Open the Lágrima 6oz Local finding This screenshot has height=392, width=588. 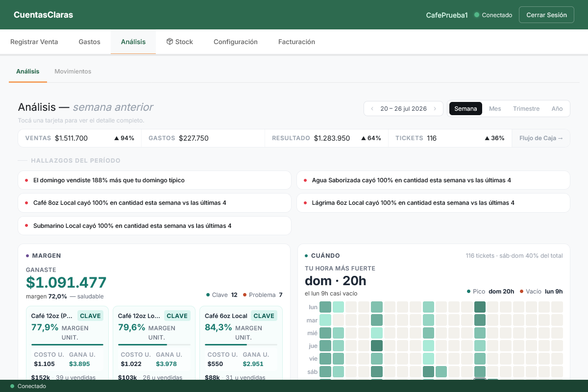click(x=433, y=203)
